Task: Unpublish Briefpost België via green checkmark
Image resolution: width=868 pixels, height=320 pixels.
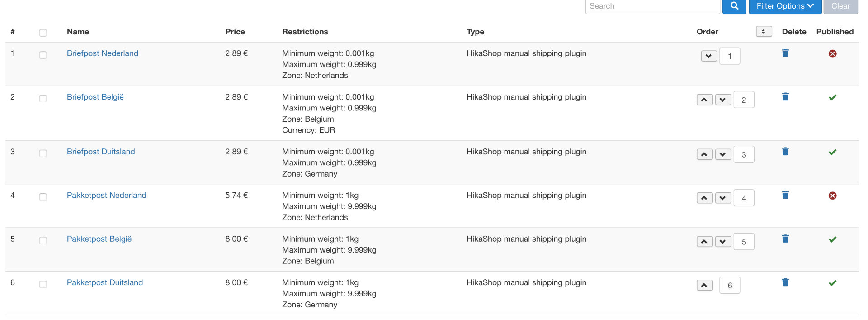Action: [x=832, y=97]
